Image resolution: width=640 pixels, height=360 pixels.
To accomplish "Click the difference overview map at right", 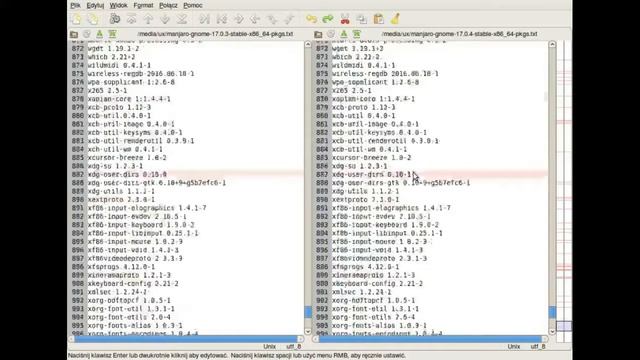I will [x=564, y=191].
